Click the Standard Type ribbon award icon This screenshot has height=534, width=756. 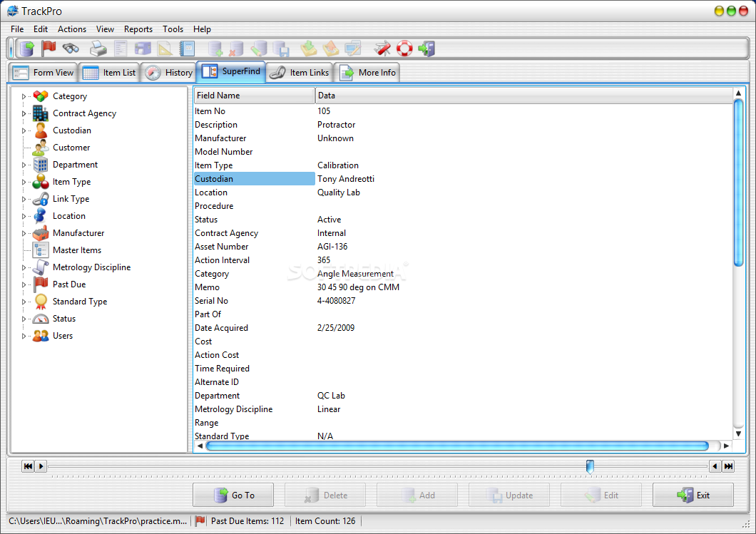pos(41,302)
